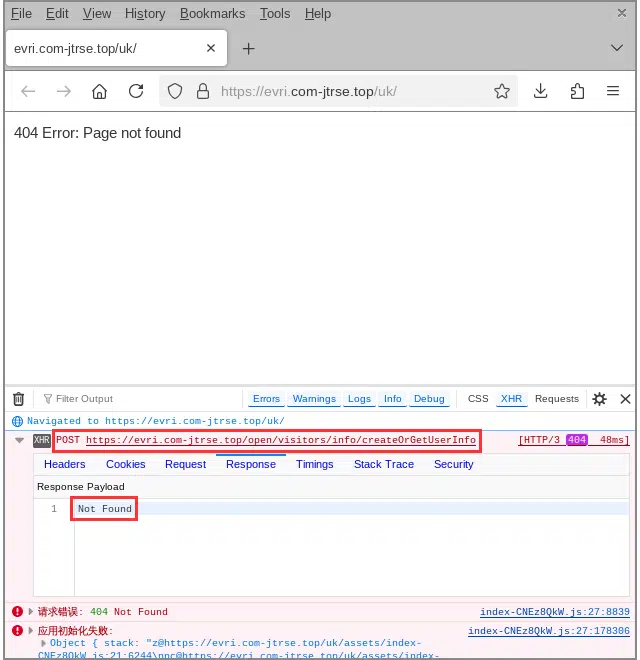This screenshot has height=660, width=640.
Task: Open tracking protection shield icon
Action: coord(175,91)
